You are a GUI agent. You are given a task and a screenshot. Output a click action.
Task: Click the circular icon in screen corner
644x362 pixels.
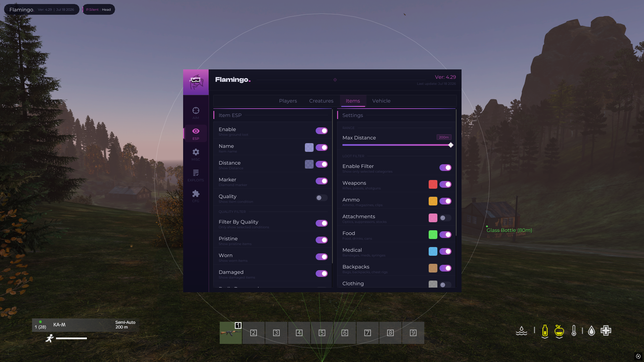pos(638,356)
